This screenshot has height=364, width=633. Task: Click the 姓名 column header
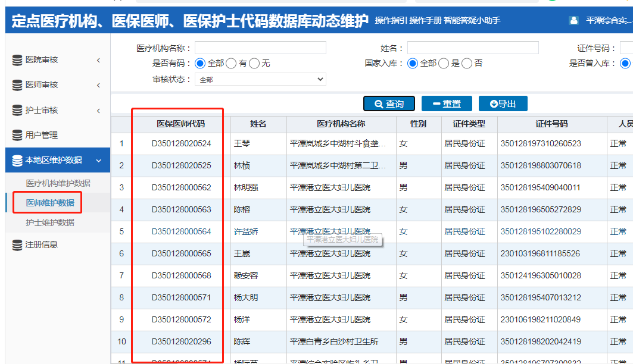click(x=258, y=124)
